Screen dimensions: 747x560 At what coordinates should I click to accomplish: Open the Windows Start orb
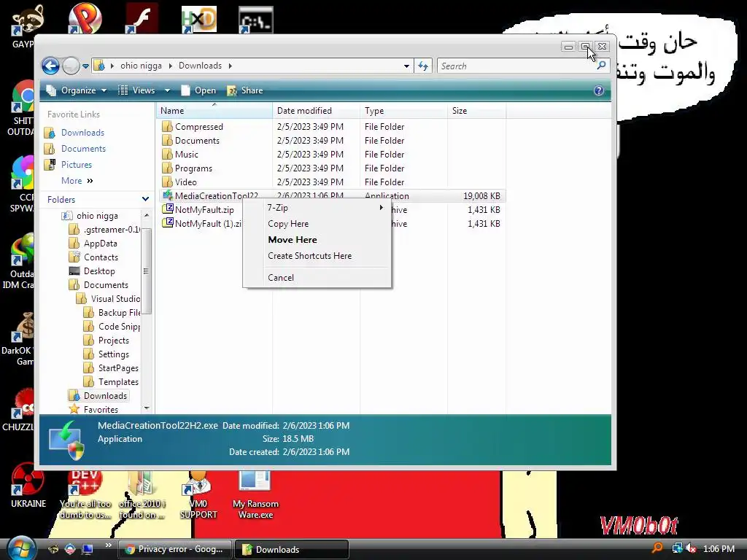coord(20,548)
